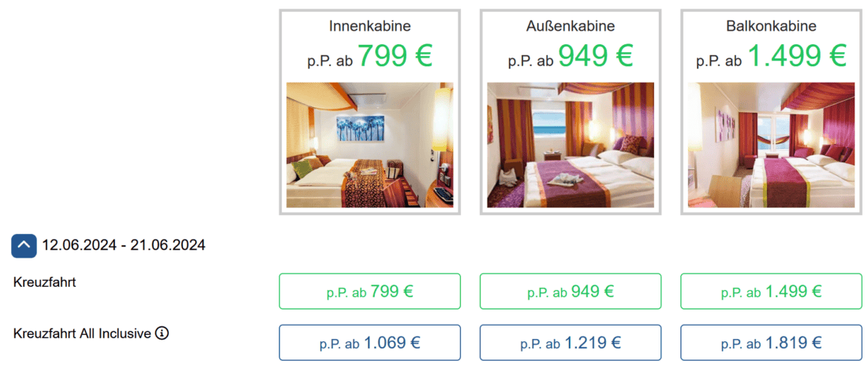Click the date range 12.06.2024 - 21.06.2024 text
The width and height of the screenshot is (868, 372).
click(x=124, y=246)
